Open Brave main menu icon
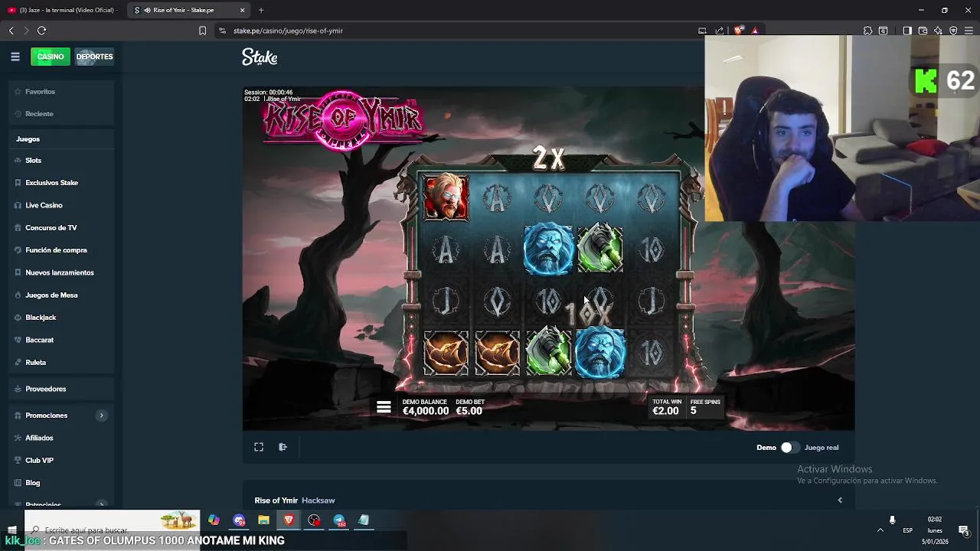Viewport: 980px width, 551px height. pos(969,31)
